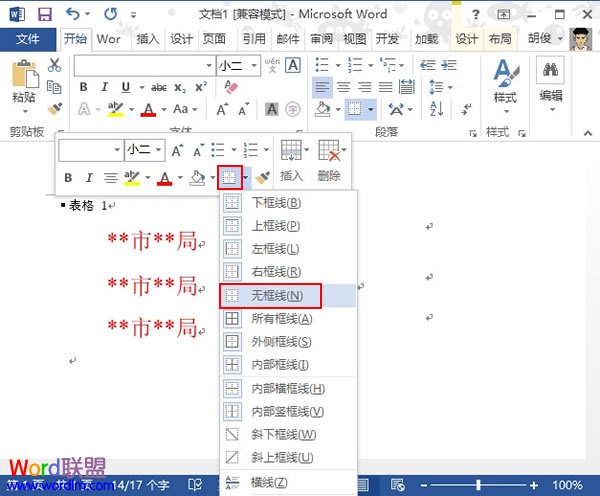
Task: Click the Paste (粘贴) icon in the ribbon
Action: coord(23,76)
